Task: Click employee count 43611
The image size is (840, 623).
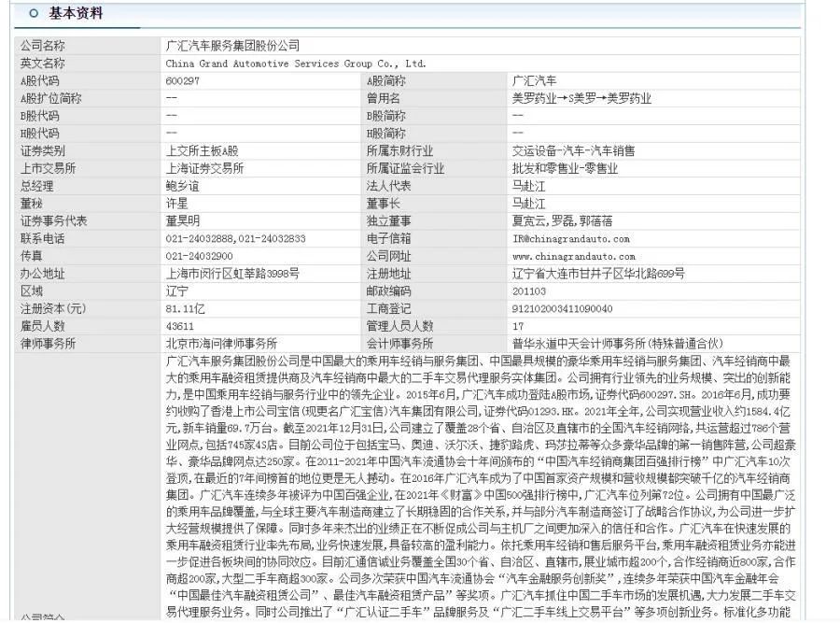Action: click(x=179, y=326)
